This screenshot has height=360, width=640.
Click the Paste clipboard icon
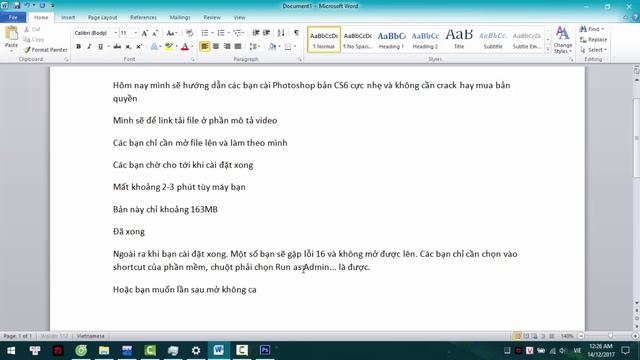[11, 33]
